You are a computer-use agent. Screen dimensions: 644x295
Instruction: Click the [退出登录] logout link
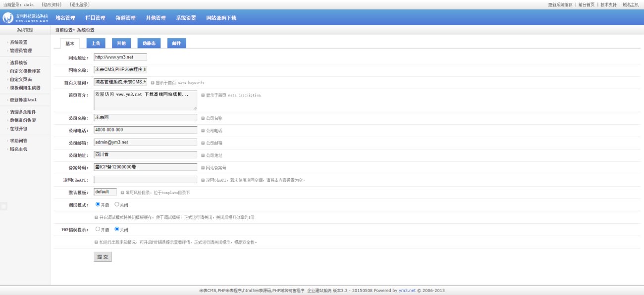80,4
